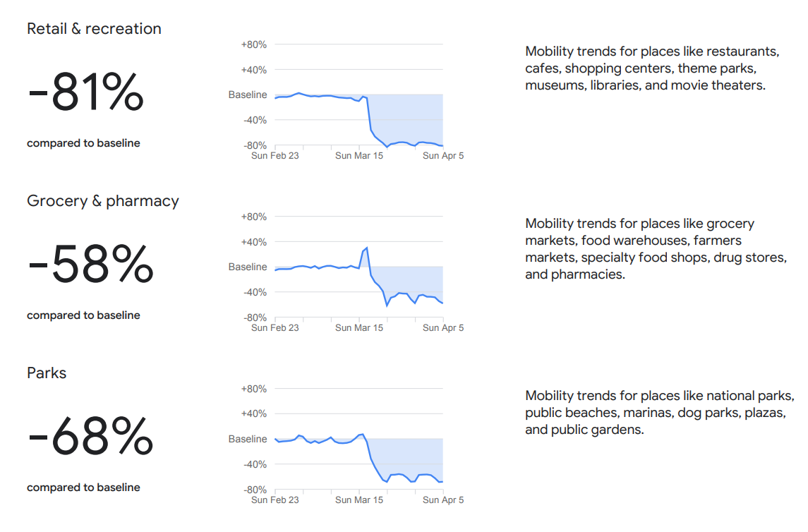
Task: Select the -68% parks figure
Action: point(90,437)
